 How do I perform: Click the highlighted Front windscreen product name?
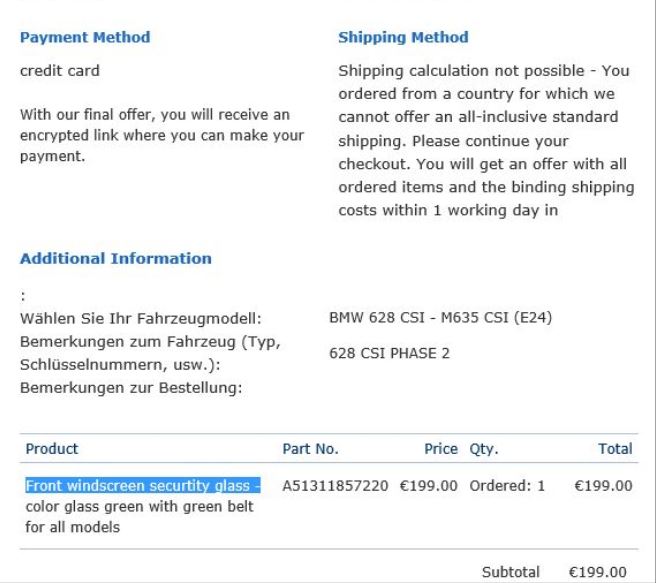(x=142, y=487)
